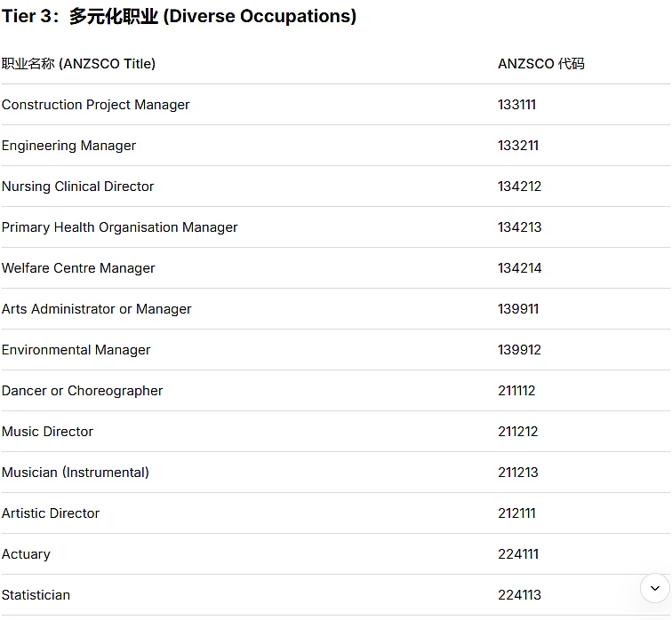Click the Engineering Manager title
672x620 pixels.
pyautogui.click(x=68, y=146)
